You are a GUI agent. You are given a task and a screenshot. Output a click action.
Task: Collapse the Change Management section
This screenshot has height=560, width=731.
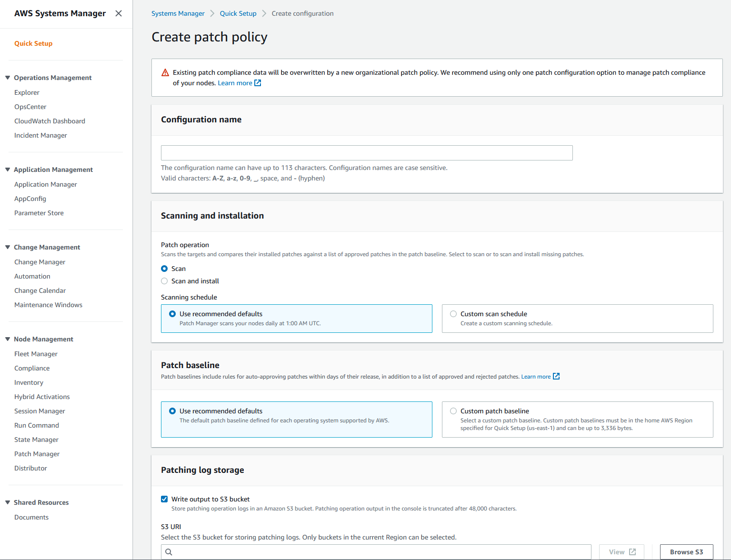(x=8, y=247)
